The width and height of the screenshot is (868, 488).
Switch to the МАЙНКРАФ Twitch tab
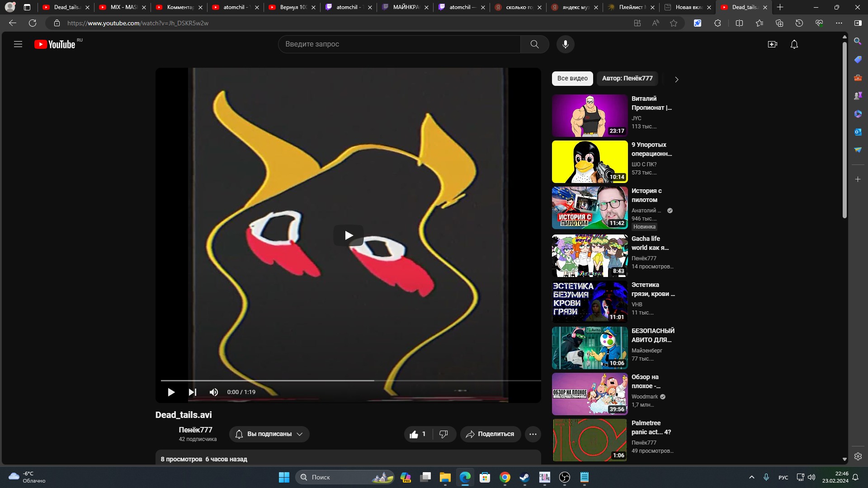click(x=405, y=7)
